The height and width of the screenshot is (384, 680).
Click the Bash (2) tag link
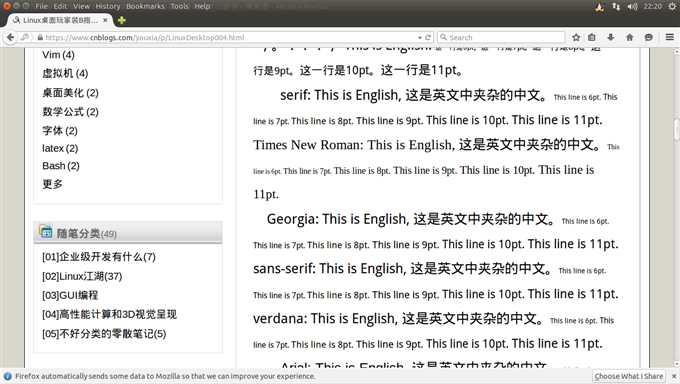coord(61,166)
